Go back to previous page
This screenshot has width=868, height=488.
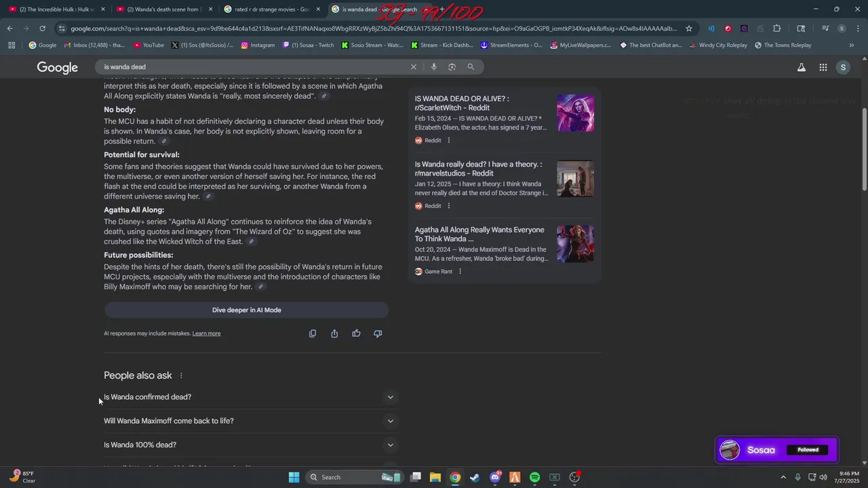click(x=9, y=28)
